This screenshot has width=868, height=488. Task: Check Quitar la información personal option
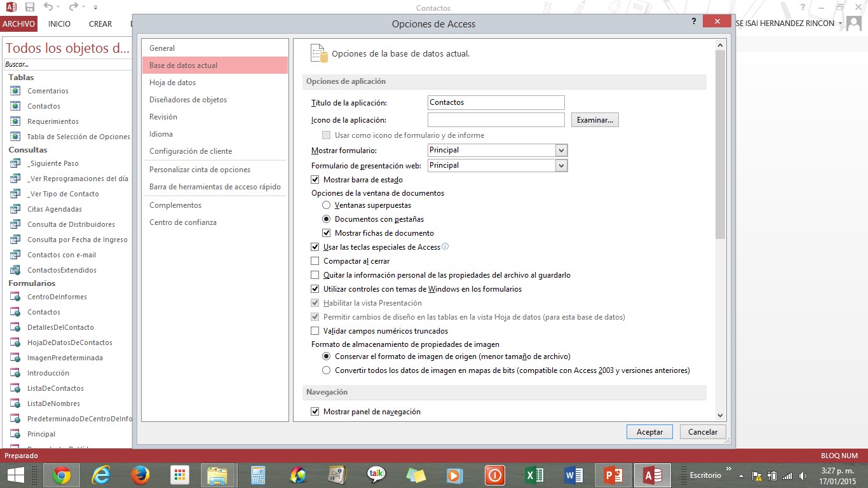pos(315,275)
